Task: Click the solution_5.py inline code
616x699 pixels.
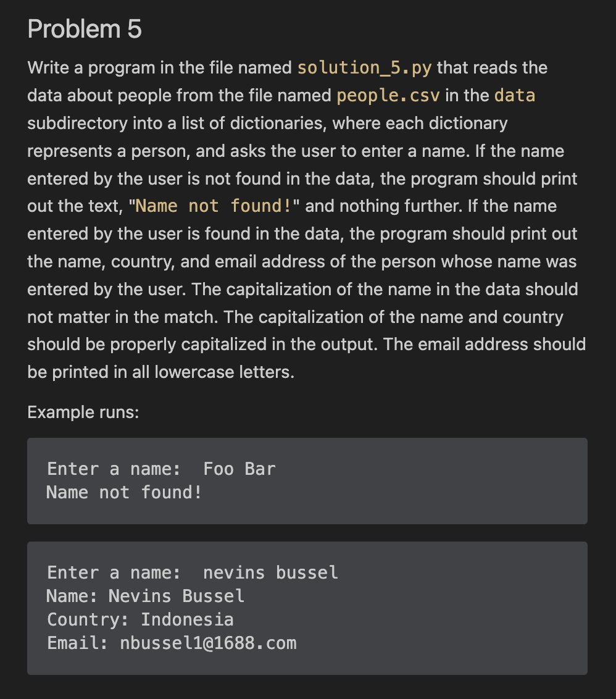Action: click(364, 68)
